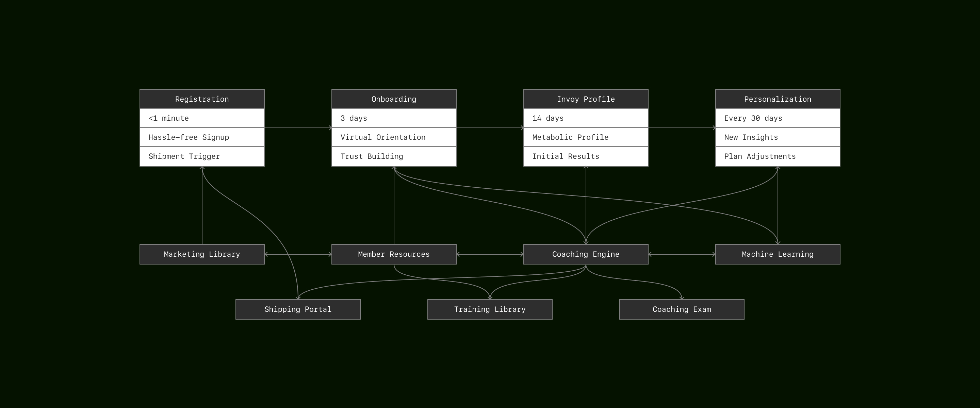
Task: Click the 'Plan Adjustments' row
Action: (x=778, y=156)
